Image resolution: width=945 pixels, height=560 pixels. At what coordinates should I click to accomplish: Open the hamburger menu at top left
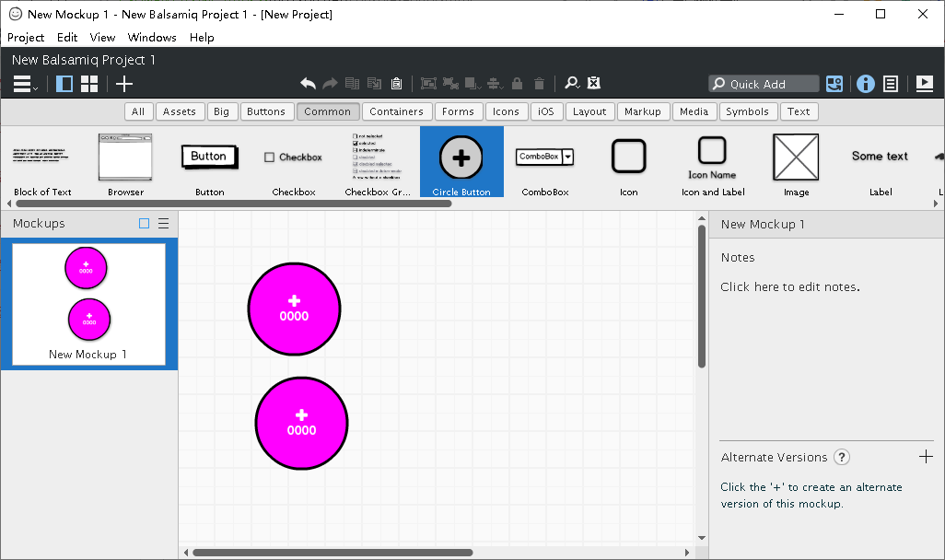coord(23,83)
